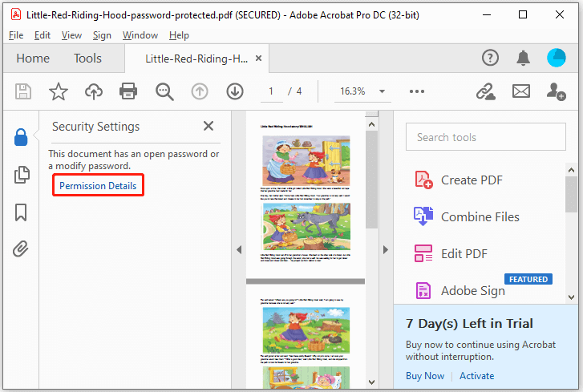This screenshot has width=583, height=392.
Task: Click document scrollbar up arrow
Action: point(371,124)
